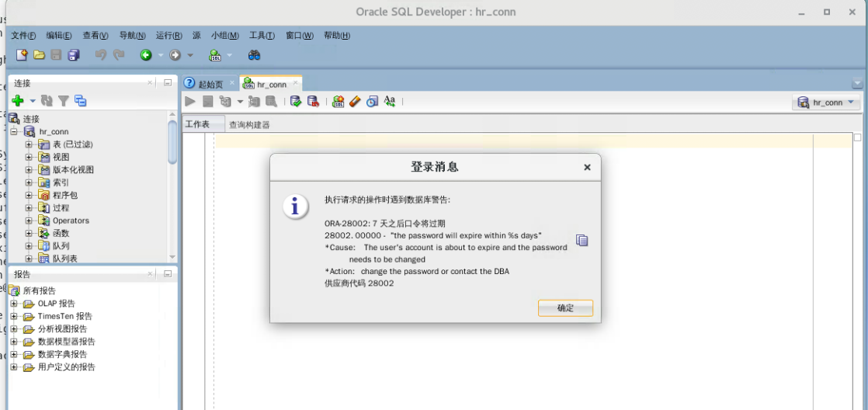Click the eraser Clear icon in worksheet toolbar
The width and height of the screenshot is (868, 410).
click(x=356, y=101)
